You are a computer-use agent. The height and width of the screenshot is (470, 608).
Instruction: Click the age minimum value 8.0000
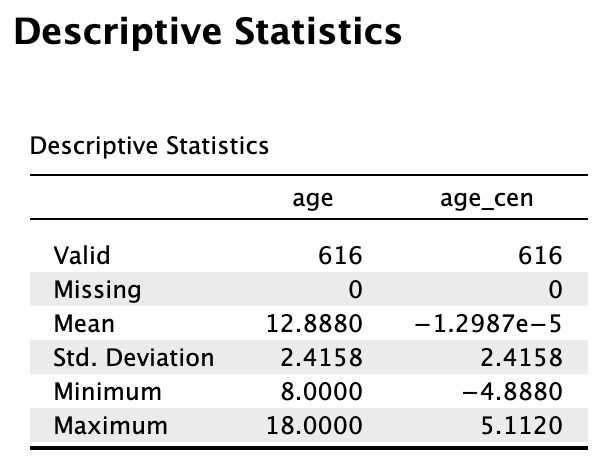click(x=322, y=392)
